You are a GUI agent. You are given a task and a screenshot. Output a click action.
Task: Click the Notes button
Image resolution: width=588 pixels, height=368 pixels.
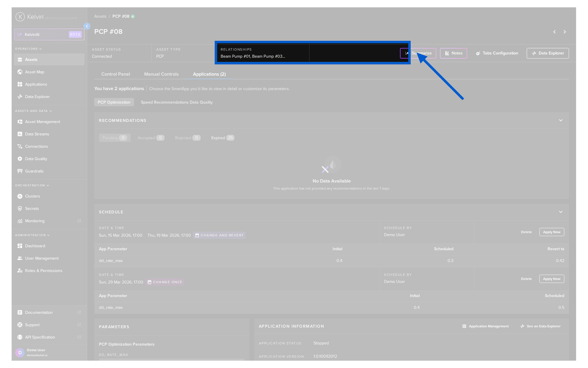453,53
